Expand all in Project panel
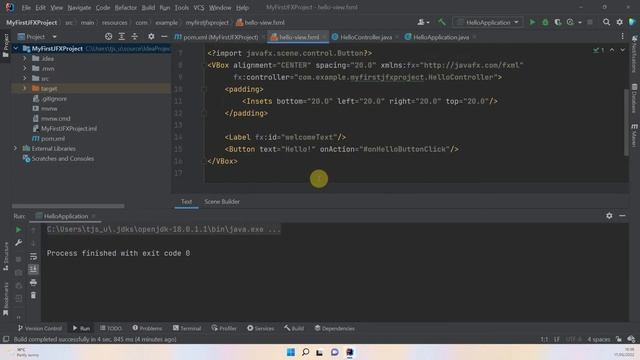640x360 pixels. (x=122, y=37)
